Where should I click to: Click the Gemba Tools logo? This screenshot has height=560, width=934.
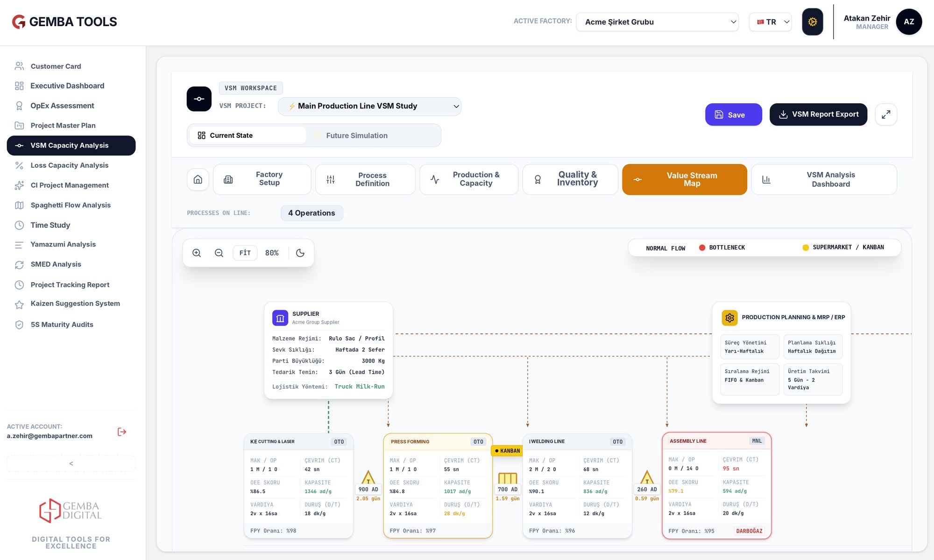tap(64, 21)
